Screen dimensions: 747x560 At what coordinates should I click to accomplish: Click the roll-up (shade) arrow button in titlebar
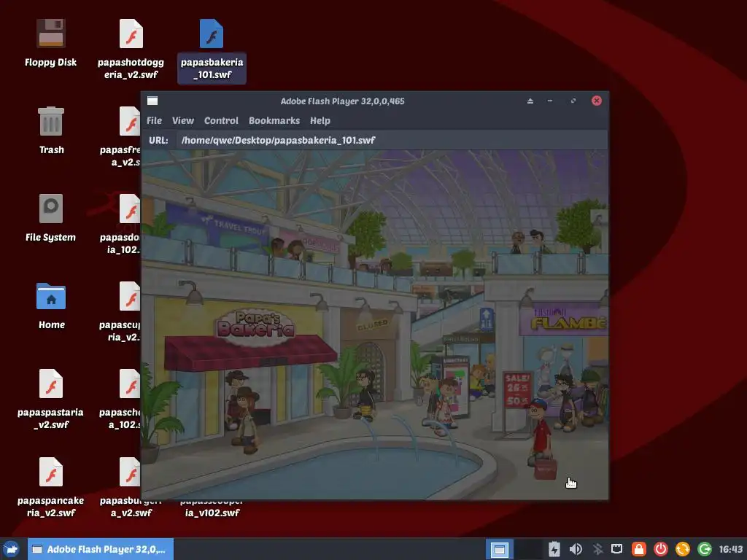(530, 101)
